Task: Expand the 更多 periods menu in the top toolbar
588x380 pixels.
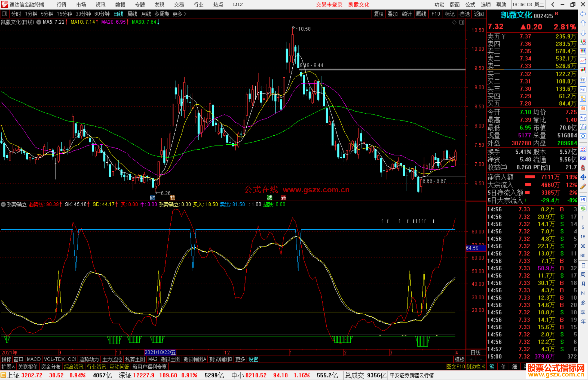Action: tap(179, 14)
